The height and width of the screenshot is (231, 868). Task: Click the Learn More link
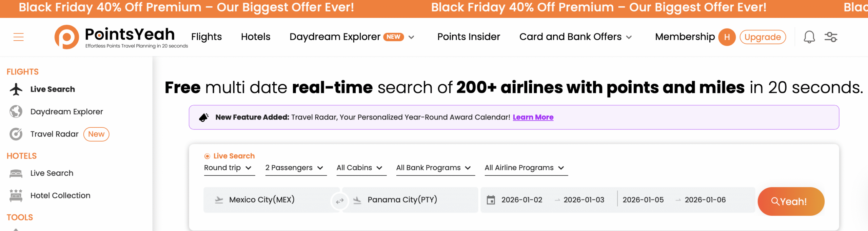coord(533,117)
